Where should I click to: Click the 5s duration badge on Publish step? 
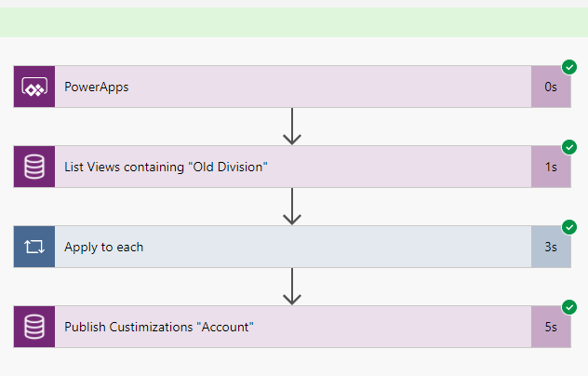pos(551,328)
